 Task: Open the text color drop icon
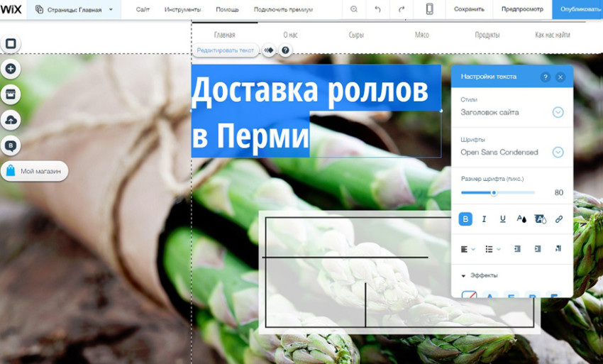[521, 219]
